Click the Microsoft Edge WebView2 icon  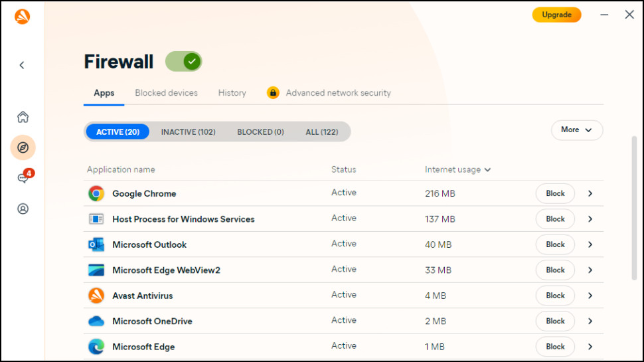96,270
